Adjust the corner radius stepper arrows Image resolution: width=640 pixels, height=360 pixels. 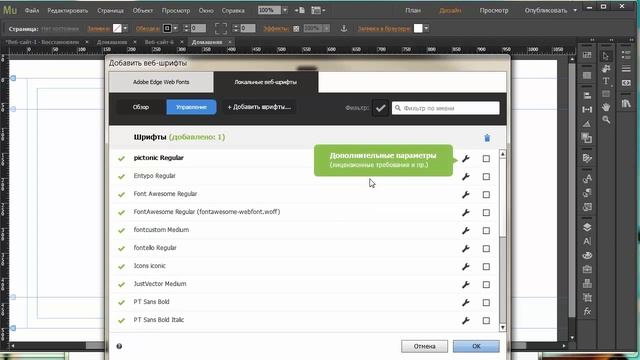pyautogui.click(x=236, y=28)
